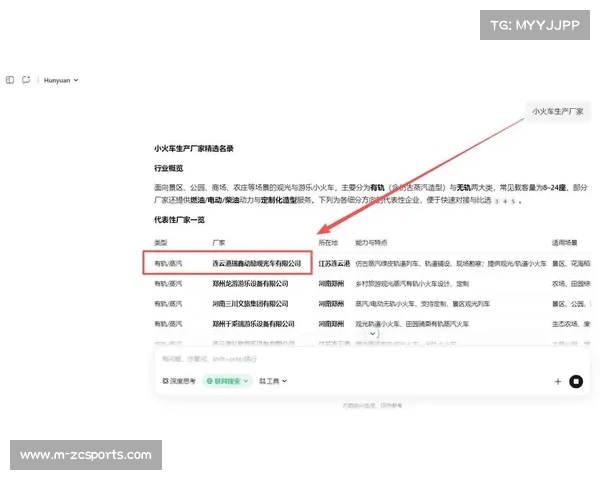Click 河南郑州 in the 河南三川文旅 row
This screenshot has height=480, width=600.
click(331, 304)
